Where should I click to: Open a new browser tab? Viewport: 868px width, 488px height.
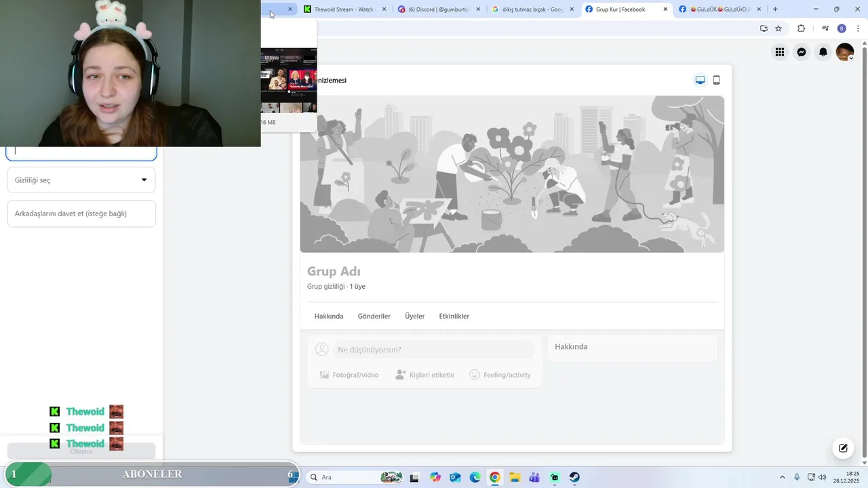tap(775, 9)
